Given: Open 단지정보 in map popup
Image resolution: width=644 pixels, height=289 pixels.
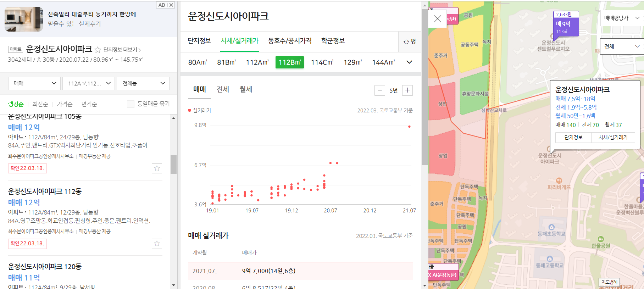Looking at the screenshot, I should click(573, 137).
